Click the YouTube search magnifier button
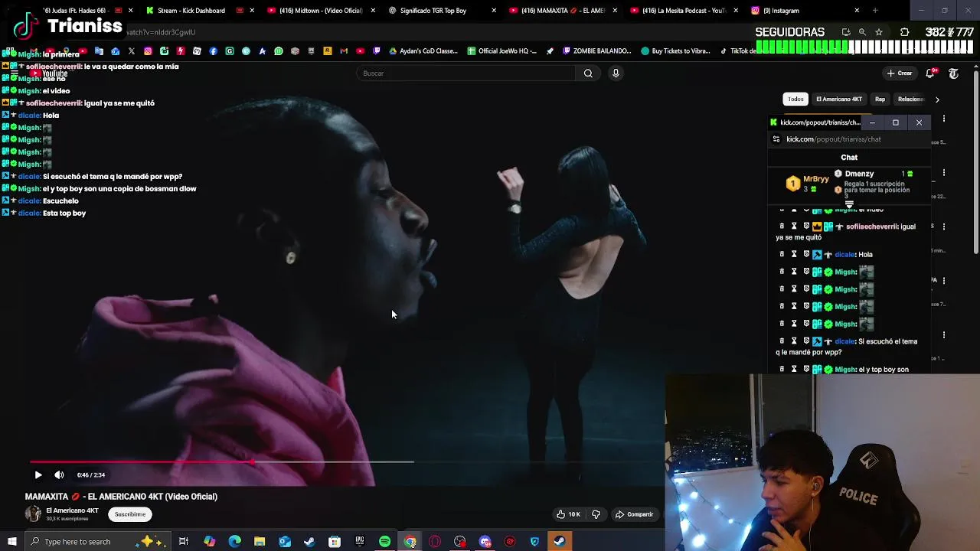This screenshot has height=551, width=980. (x=588, y=73)
